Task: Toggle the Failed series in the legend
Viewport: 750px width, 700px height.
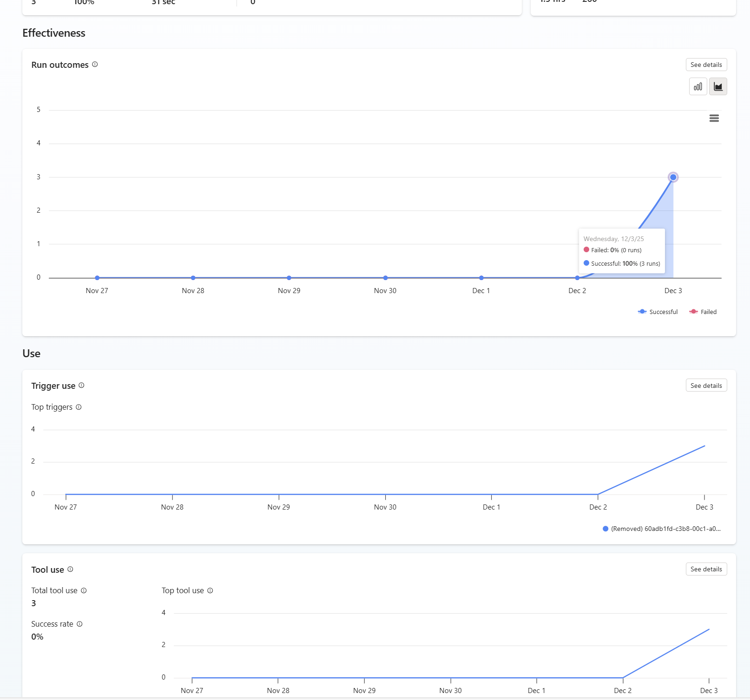Action: (703, 312)
